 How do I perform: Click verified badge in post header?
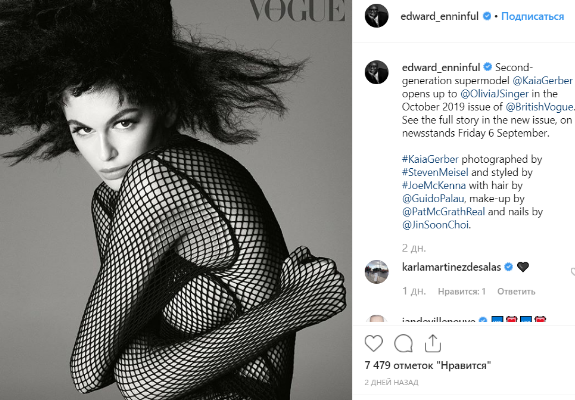pos(487,16)
